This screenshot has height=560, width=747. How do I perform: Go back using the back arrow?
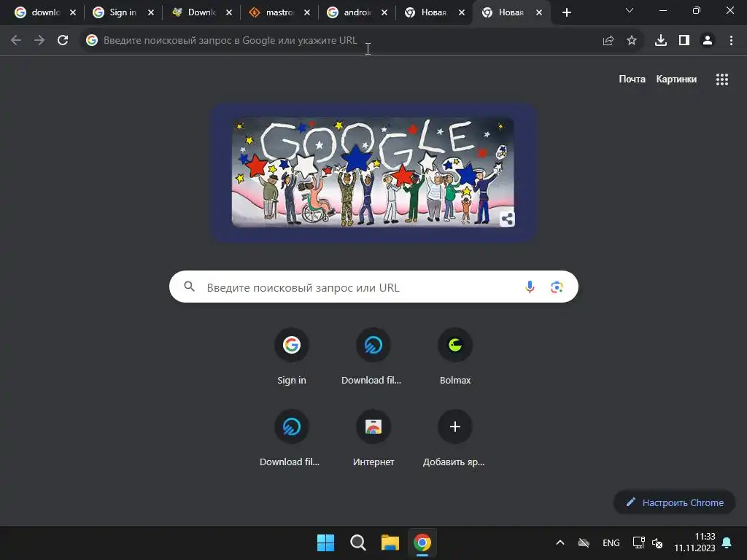16,41
